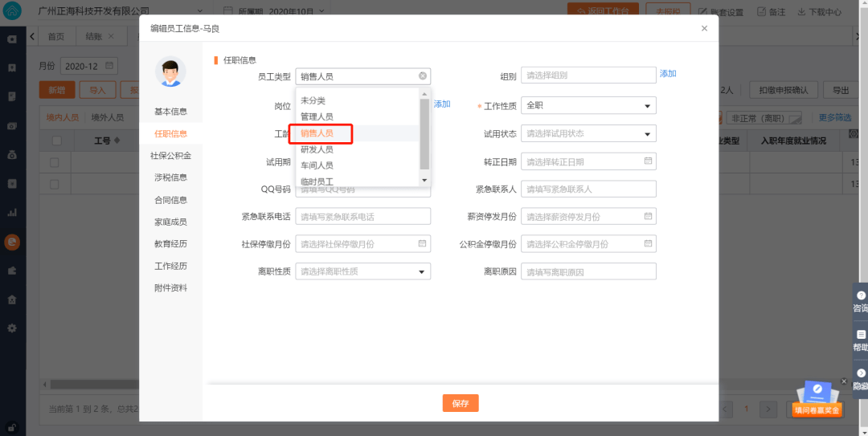Open the camera icon in left sidebar

12,125
